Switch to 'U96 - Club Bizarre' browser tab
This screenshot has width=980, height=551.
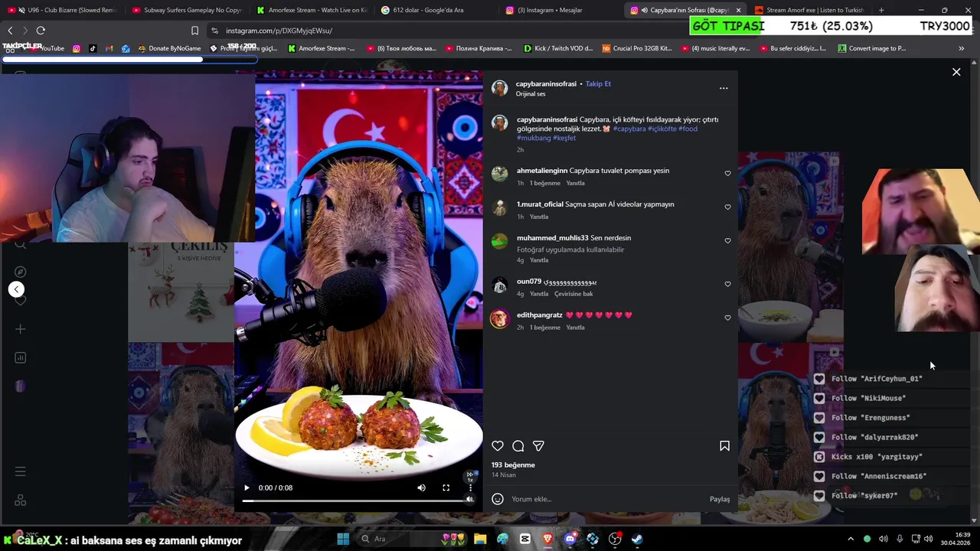click(64, 10)
